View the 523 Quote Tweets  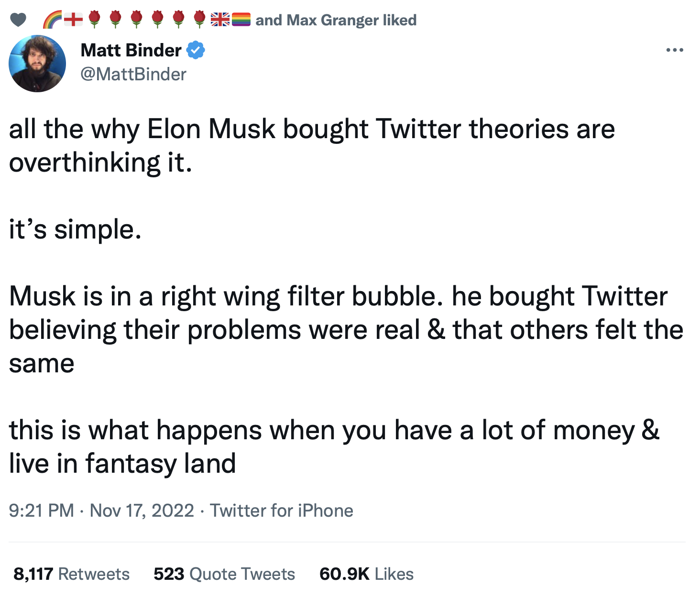[224, 574]
